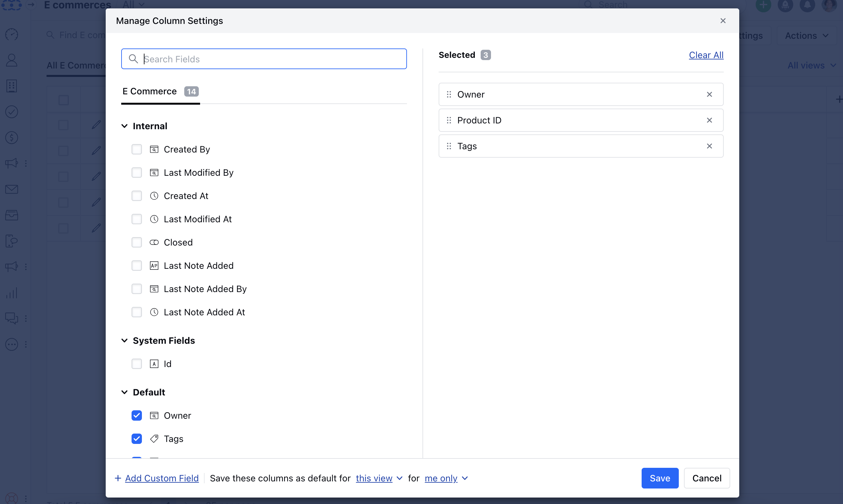Click the select-all checkbox in table header
The width and height of the screenshot is (843, 504).
pyautogui.click(x=64, y=100)
